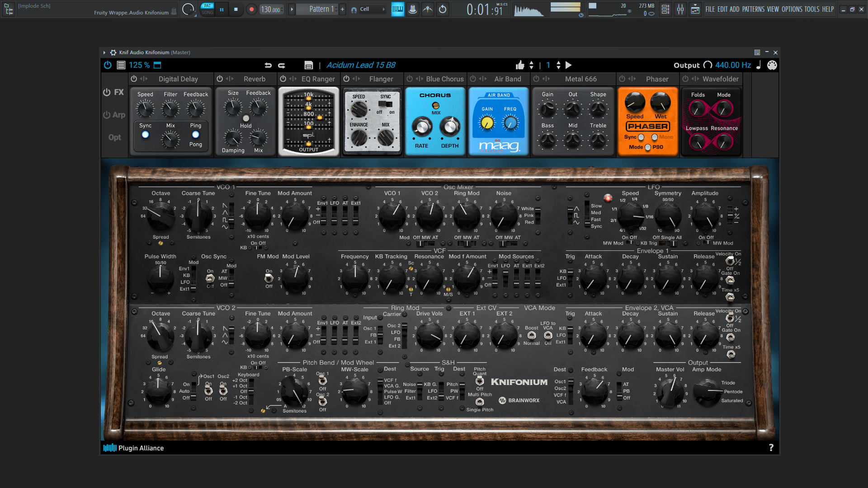Open the color palette icon near Output
Viewport: 868px width, 488px height.
tap(772, 65)
